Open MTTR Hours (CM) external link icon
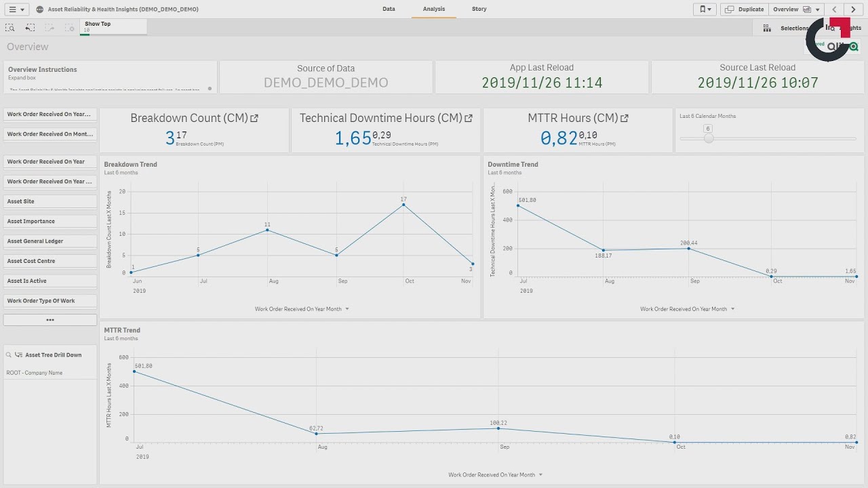 (625, 118)
